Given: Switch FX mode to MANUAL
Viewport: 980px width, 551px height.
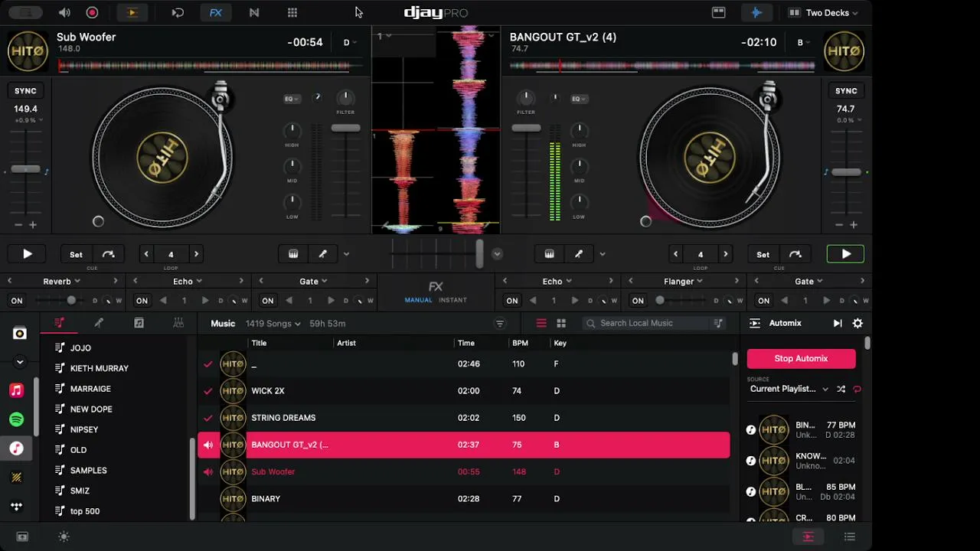Looking at the screenshot, I should [419, 300].
